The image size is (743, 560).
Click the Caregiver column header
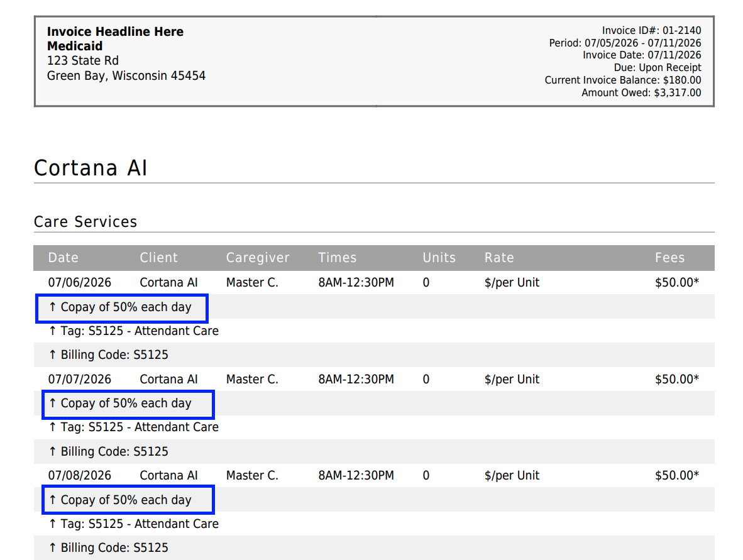coord(258,257)
